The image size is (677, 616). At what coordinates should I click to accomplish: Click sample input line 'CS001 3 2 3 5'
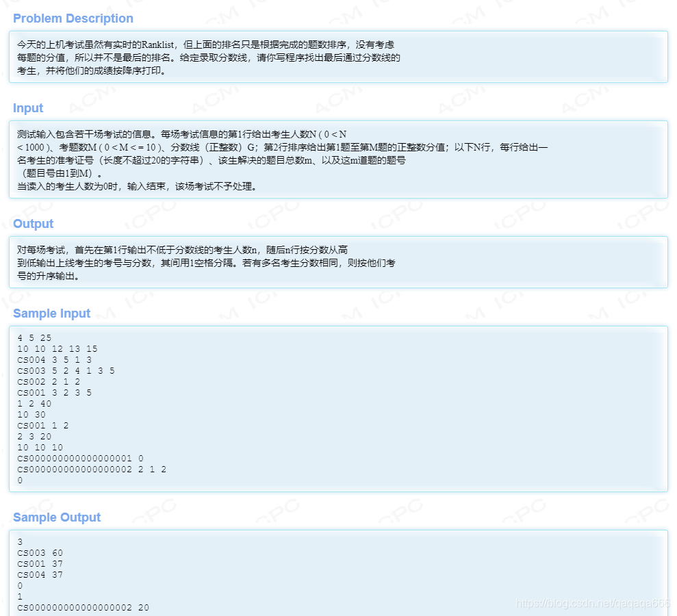point(54,393)
